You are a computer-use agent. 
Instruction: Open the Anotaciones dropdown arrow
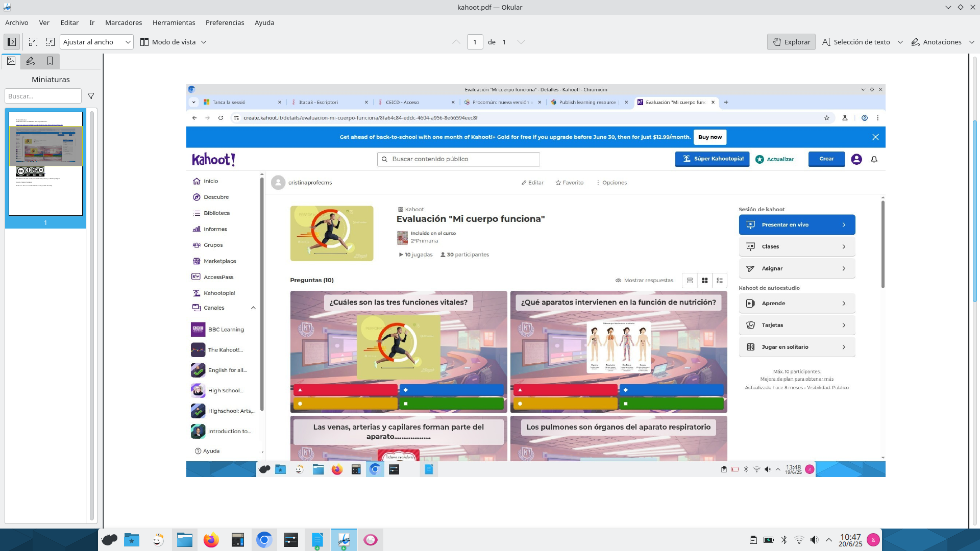(971, 42)
